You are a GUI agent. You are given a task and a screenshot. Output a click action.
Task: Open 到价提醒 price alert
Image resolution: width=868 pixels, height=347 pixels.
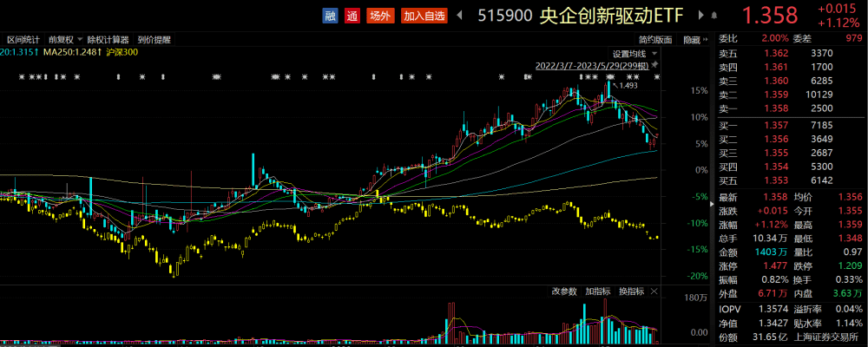[155, 40]
